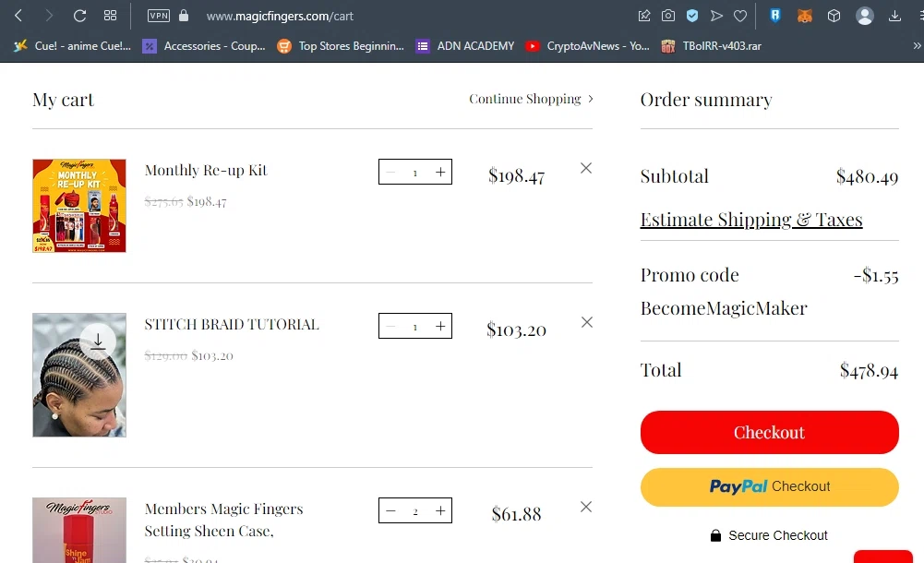Open the Monthly Re-up Kit thumbnail
The image size is (924, 563).
79,206
